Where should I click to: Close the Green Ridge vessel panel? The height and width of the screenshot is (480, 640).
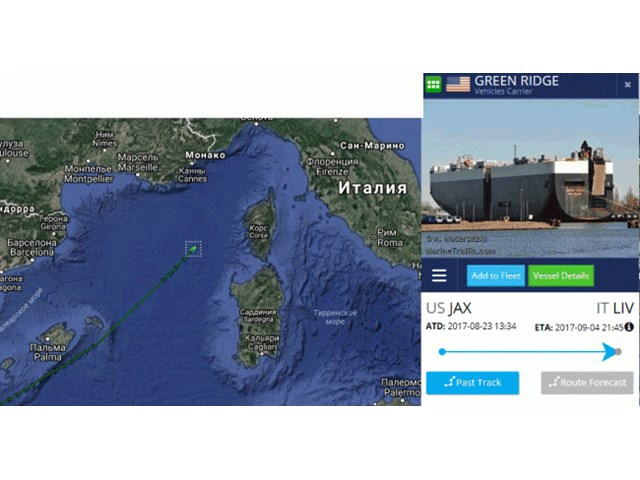(x=628, y=84)
